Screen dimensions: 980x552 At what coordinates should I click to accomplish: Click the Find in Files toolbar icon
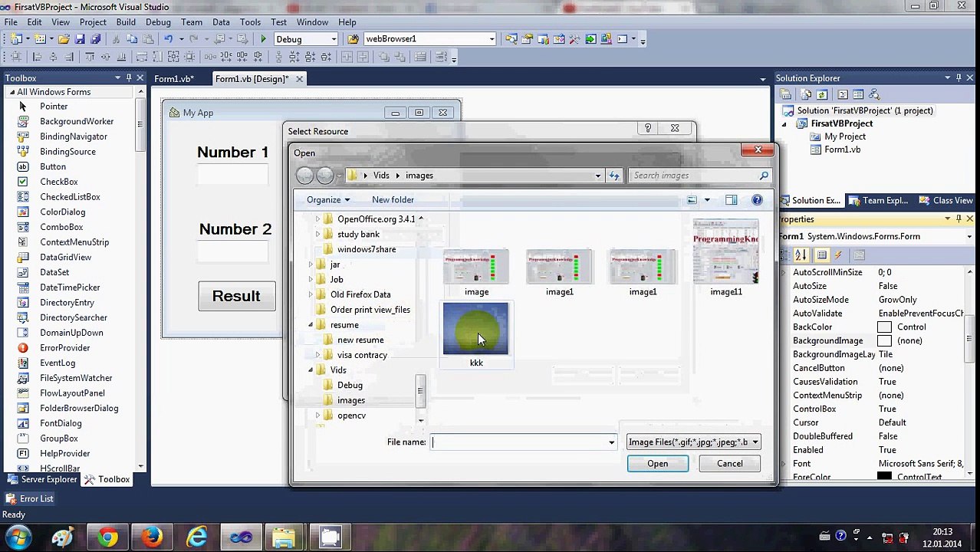coord(353,39)
